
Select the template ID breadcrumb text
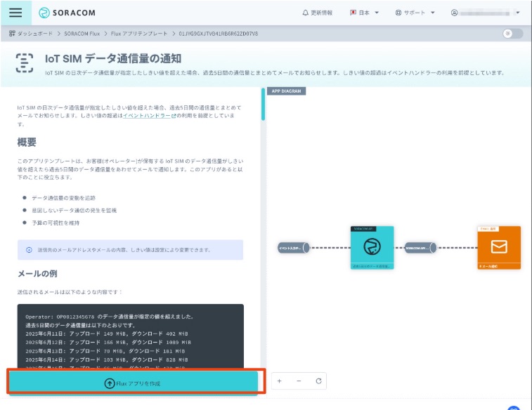[218, 34]
